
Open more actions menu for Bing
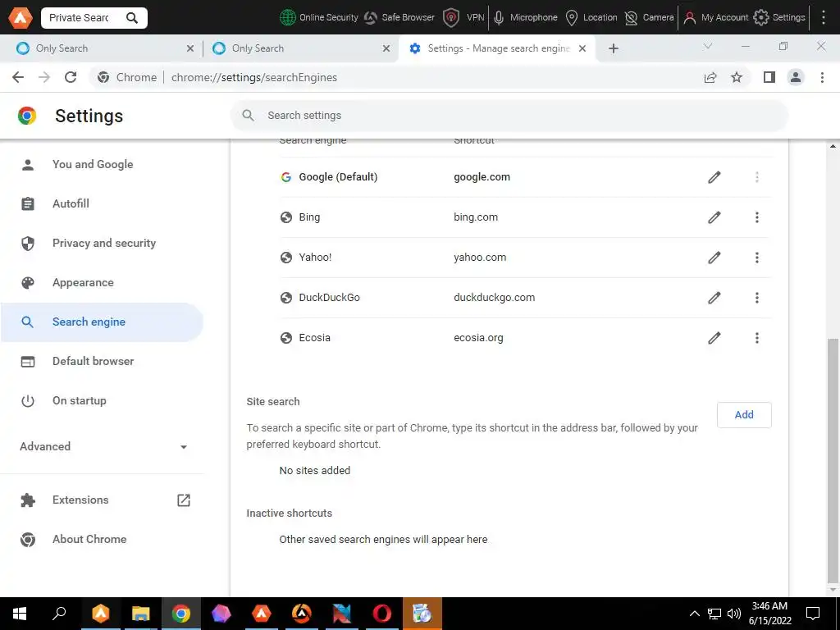(x=757, y=217)
